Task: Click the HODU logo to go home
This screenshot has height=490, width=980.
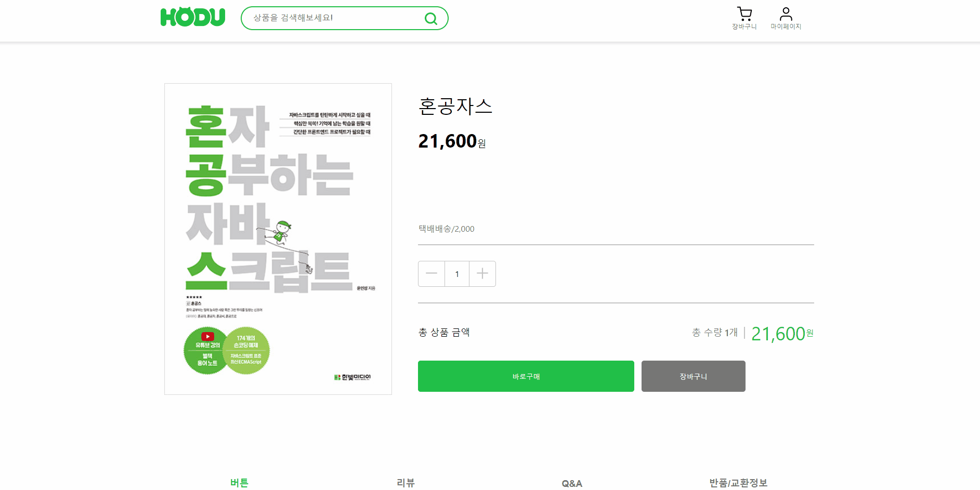Action: coord(193,17)
